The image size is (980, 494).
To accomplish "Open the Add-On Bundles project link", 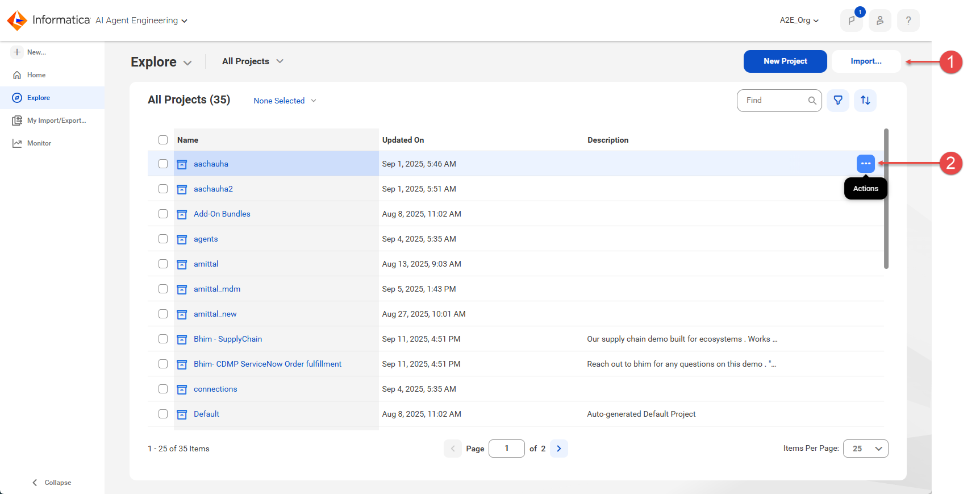I will click(x=222, y=214).
